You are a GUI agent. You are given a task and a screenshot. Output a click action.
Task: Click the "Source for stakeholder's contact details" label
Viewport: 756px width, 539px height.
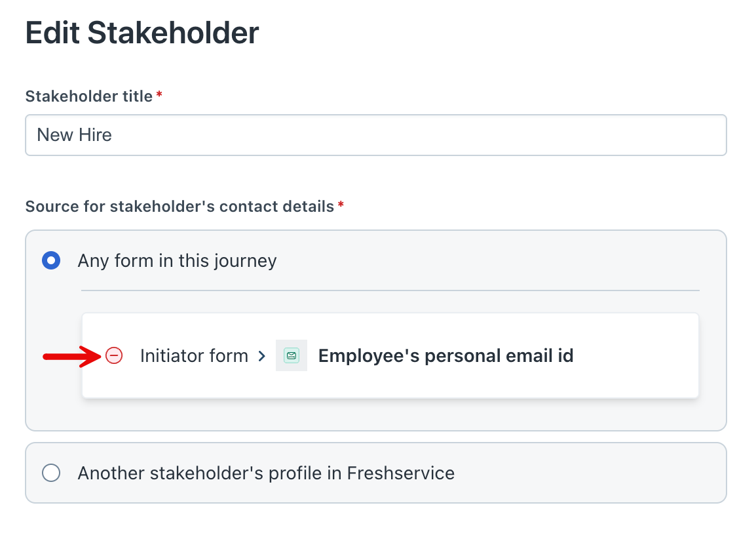[180, 207]
